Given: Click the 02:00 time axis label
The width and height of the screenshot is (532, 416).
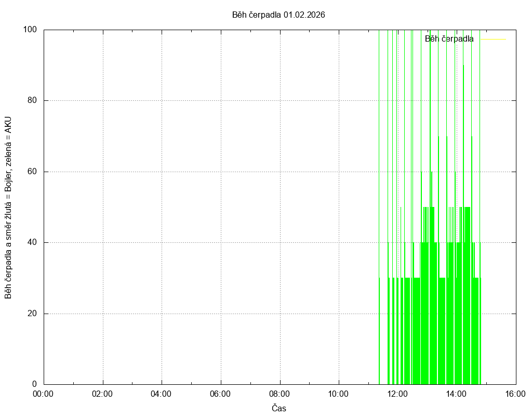Looking at the screenshot, I should coord(102,394).
